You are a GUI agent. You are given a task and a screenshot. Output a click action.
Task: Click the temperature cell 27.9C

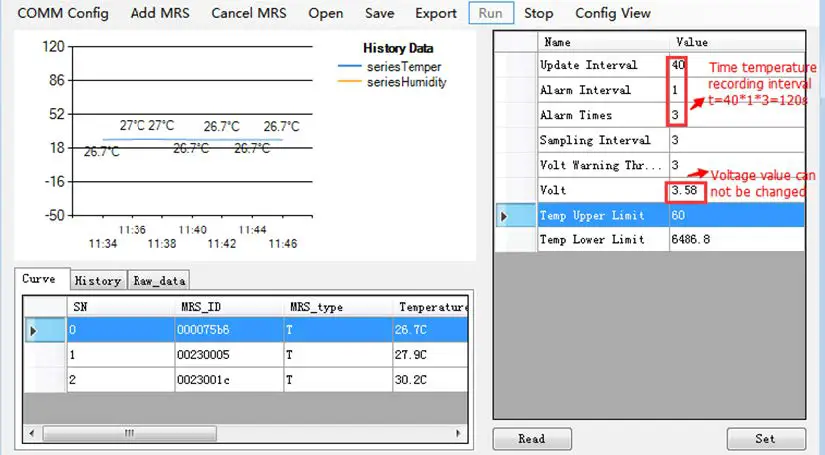430,355
